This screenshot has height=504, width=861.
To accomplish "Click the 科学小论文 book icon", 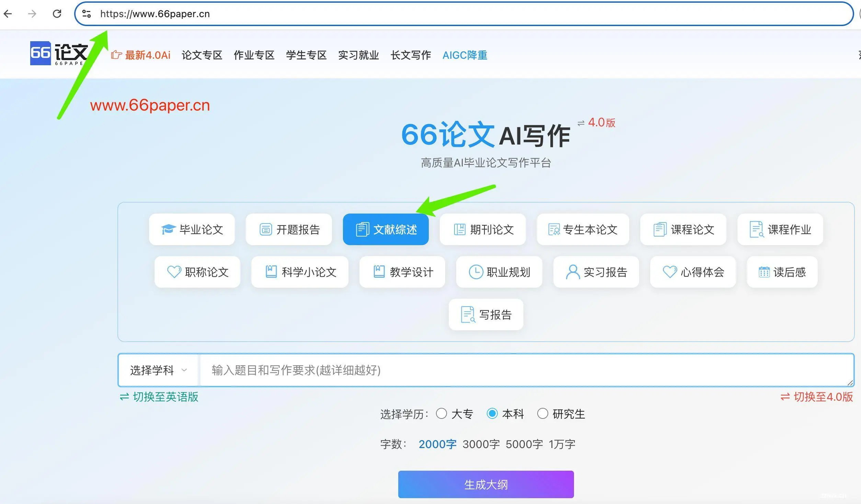I will 271,272.
